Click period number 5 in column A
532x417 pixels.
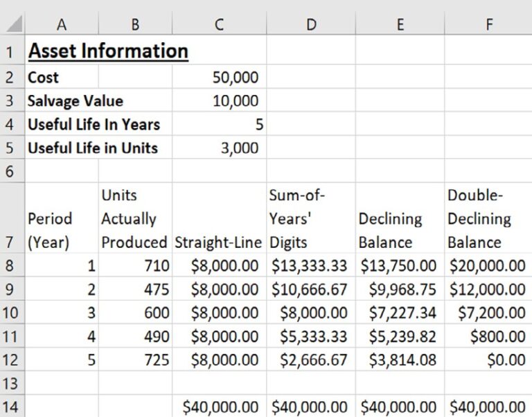click(62, 360)
